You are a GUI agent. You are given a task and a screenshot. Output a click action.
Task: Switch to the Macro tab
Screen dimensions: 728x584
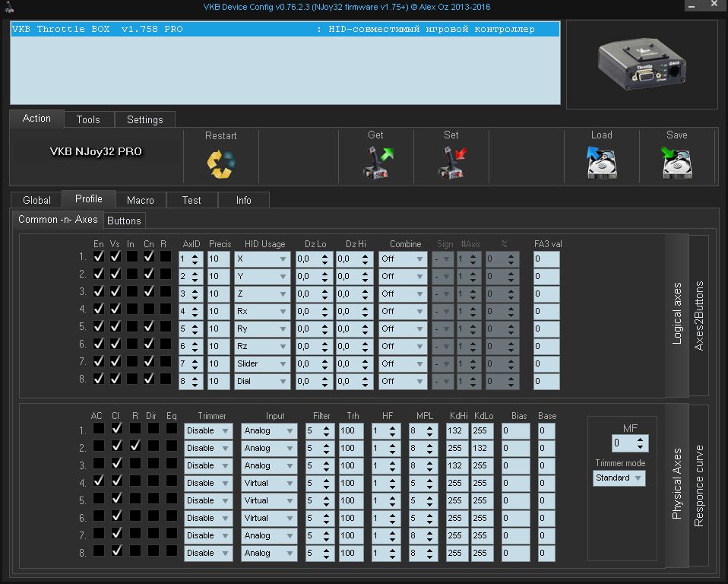click(141, 200)
